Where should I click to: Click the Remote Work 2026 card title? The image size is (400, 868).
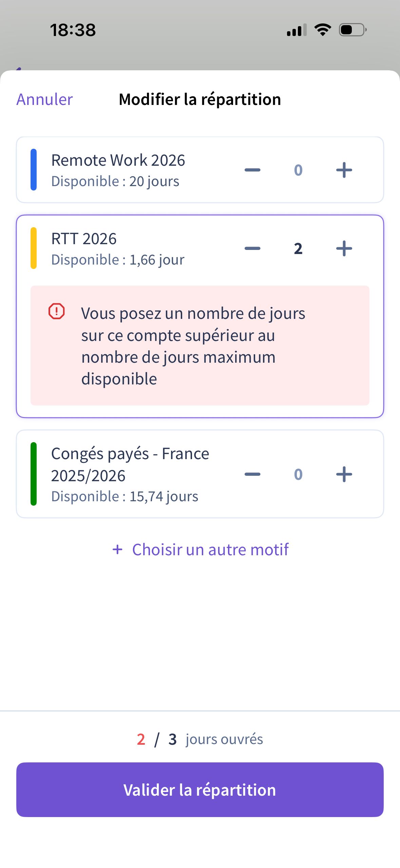[x=118, y=160]
